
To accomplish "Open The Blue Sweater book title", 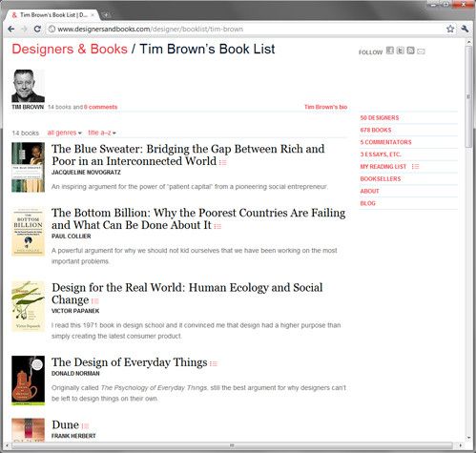I will (188, 155).
